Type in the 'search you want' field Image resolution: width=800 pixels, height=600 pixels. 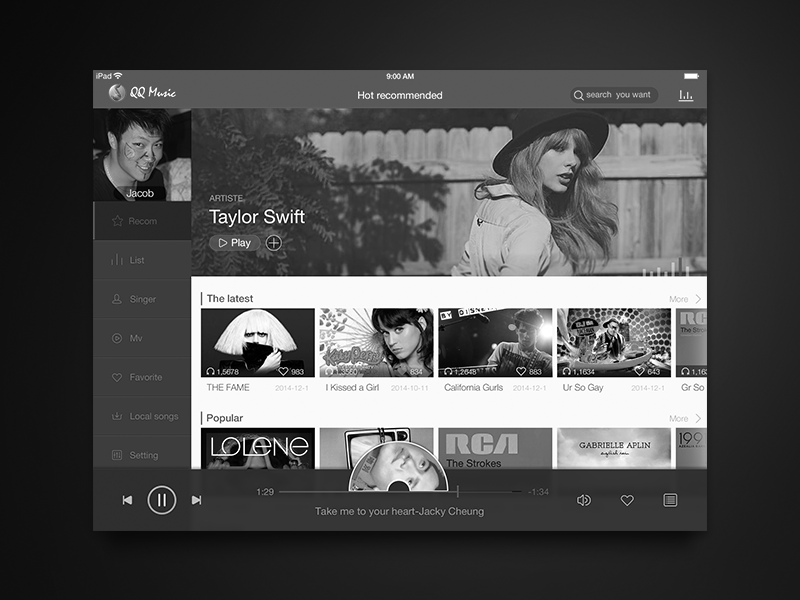point(614,95)
